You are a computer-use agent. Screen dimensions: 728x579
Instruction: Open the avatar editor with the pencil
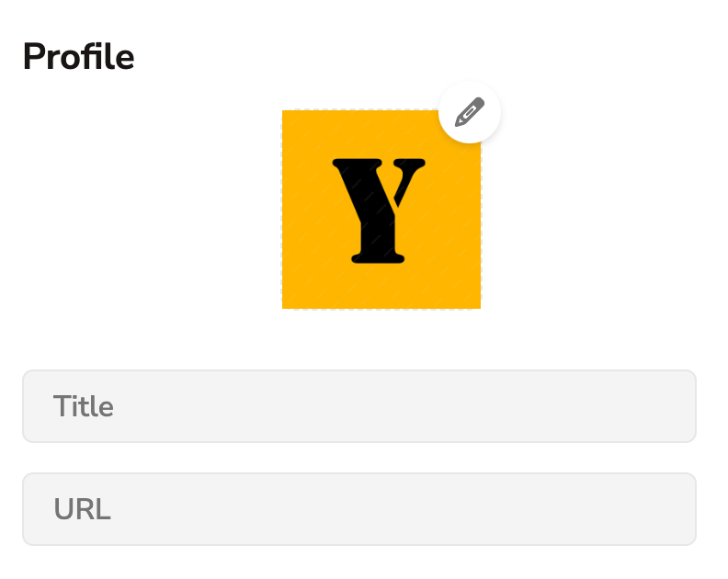click(x=470, y=112)
